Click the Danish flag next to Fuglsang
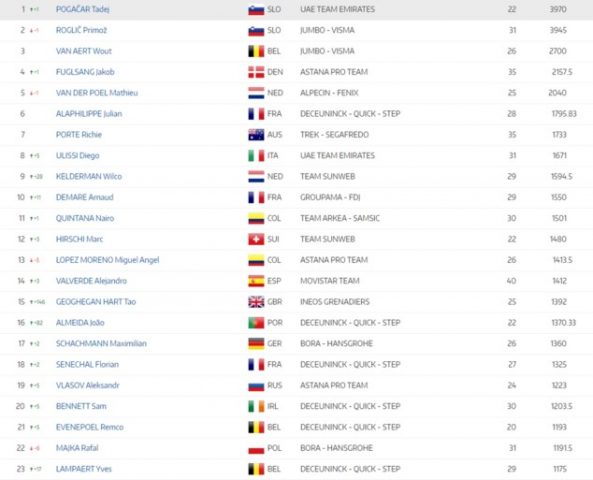The width and height of the screenshot is (593, 480). [256, 72]
